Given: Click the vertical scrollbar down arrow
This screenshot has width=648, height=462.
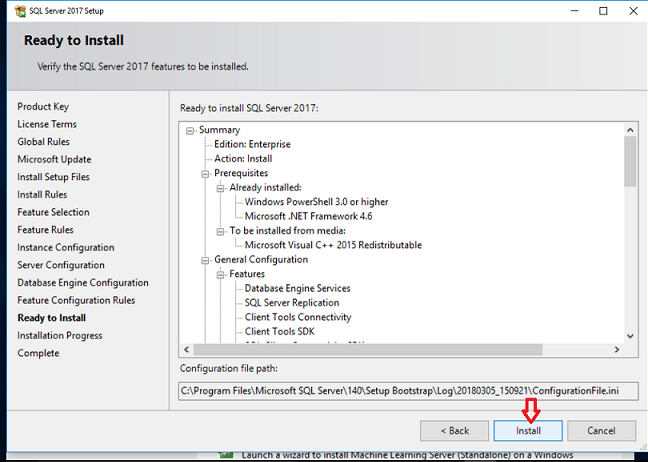Looking at the screenshot, I should tap(629, 336).
